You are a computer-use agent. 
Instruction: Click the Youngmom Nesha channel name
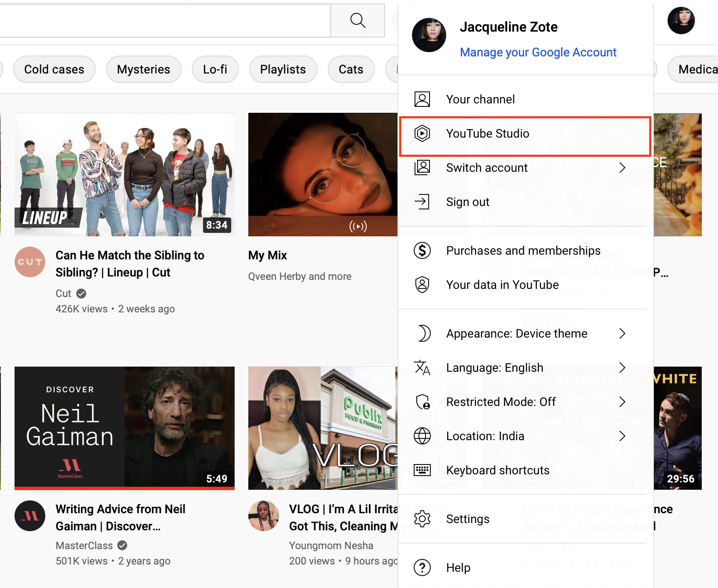tap(331, 546)
